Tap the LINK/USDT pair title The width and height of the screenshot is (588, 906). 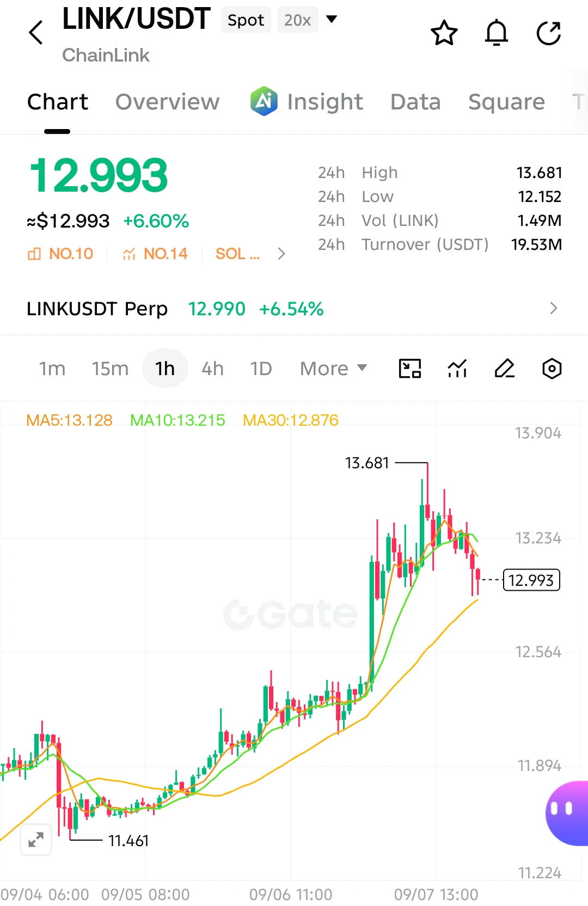[x=136, y=19]
